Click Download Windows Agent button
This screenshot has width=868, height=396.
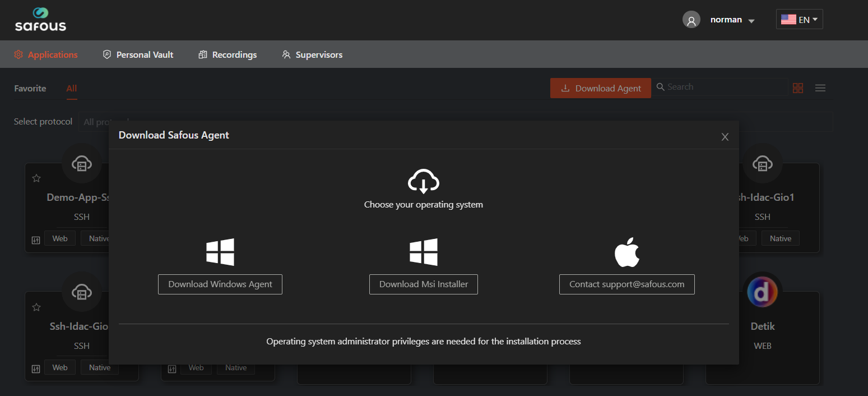click(220, 284)
